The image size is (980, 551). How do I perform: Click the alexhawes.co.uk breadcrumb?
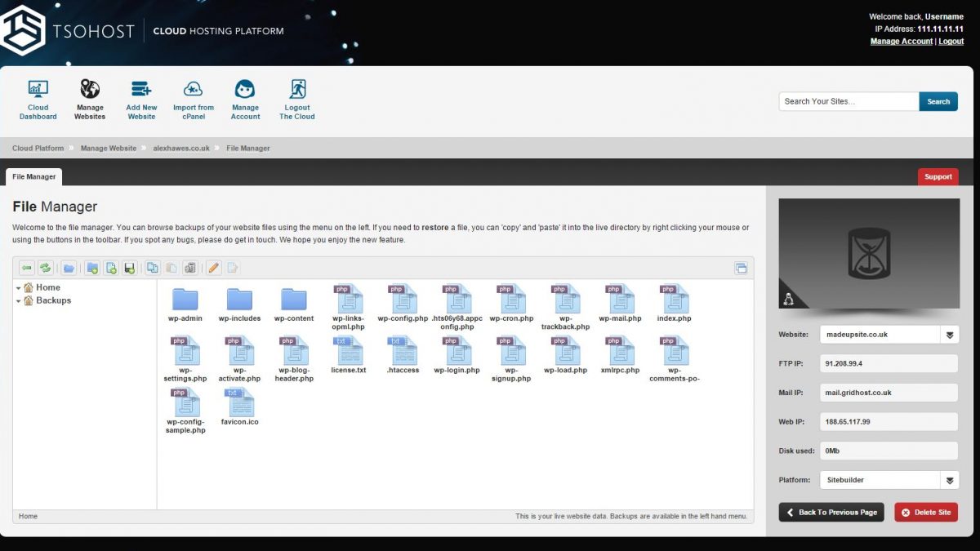click(x=181, y=149)
